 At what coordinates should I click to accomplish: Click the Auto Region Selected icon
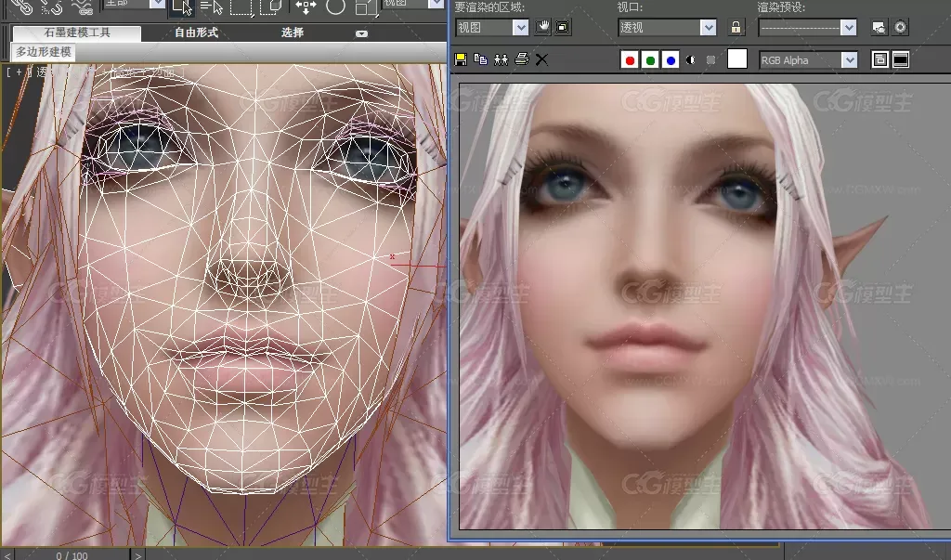click(563, 27)
